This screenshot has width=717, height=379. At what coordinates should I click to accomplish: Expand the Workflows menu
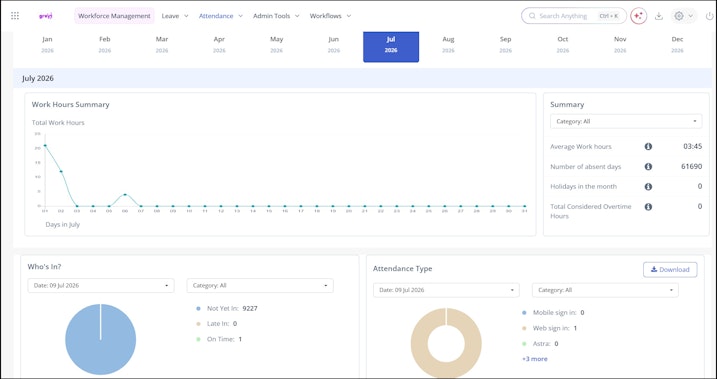pos(330,16)
